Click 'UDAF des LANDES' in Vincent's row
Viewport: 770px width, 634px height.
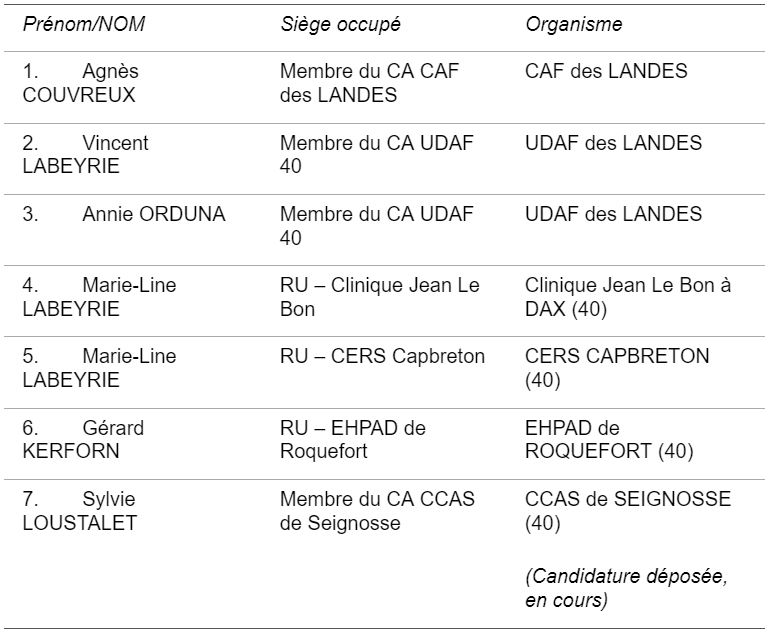click(613, 144)
